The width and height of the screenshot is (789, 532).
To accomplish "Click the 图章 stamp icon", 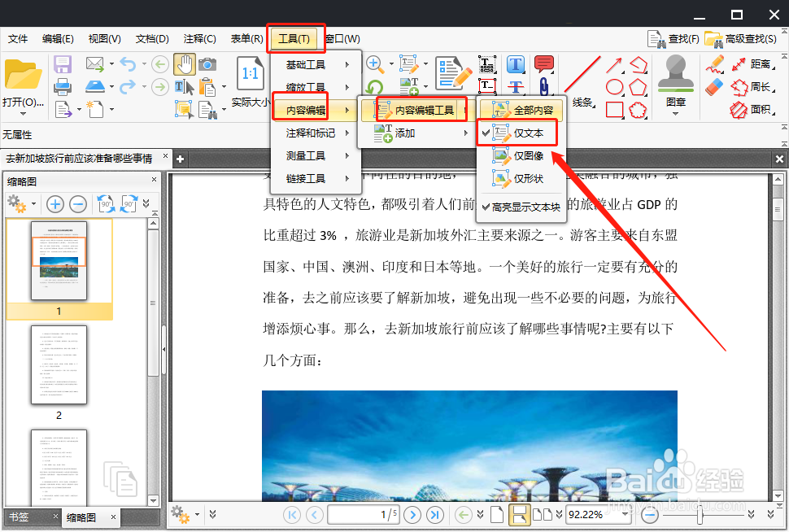I will [x=676, y=73].
